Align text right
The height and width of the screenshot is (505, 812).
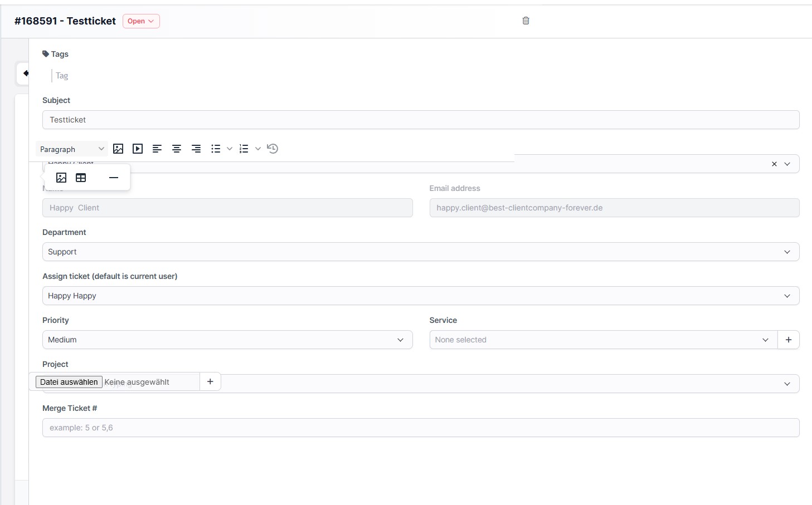click(196, 149)
